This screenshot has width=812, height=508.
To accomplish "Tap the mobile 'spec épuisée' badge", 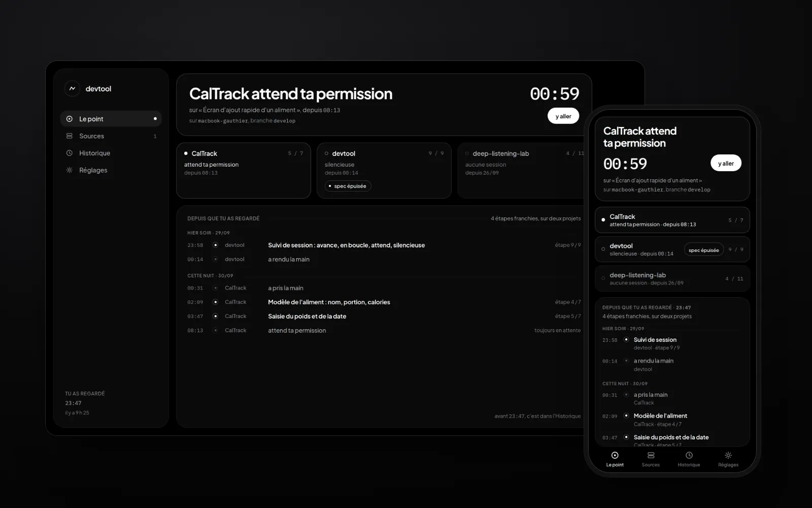I will pyautogui.click(x=703, y=249).
